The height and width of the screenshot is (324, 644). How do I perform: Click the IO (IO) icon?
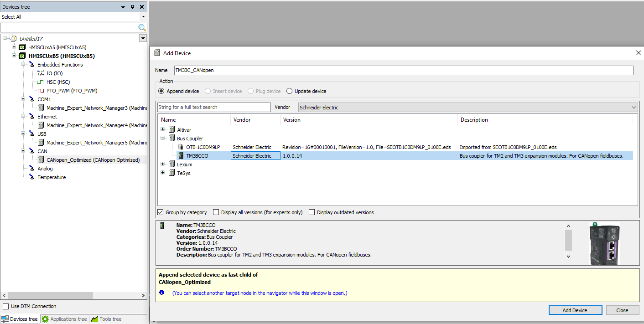(x=41, y=73)
